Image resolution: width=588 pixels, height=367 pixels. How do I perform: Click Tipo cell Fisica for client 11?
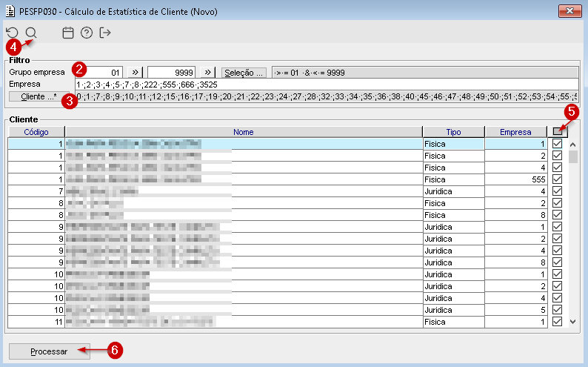tap(453, 322)
